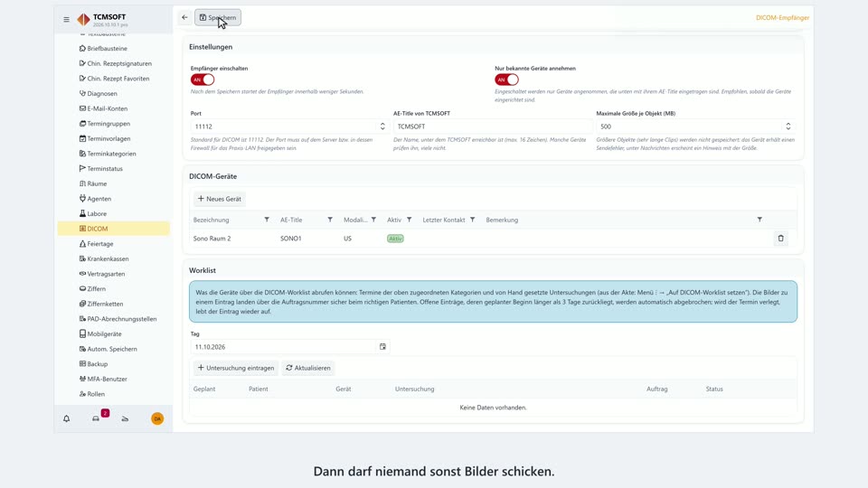The height and width of the screenshot is (488, 868).
Task: Save settings with the Speichern button
Action: point(218,17)
